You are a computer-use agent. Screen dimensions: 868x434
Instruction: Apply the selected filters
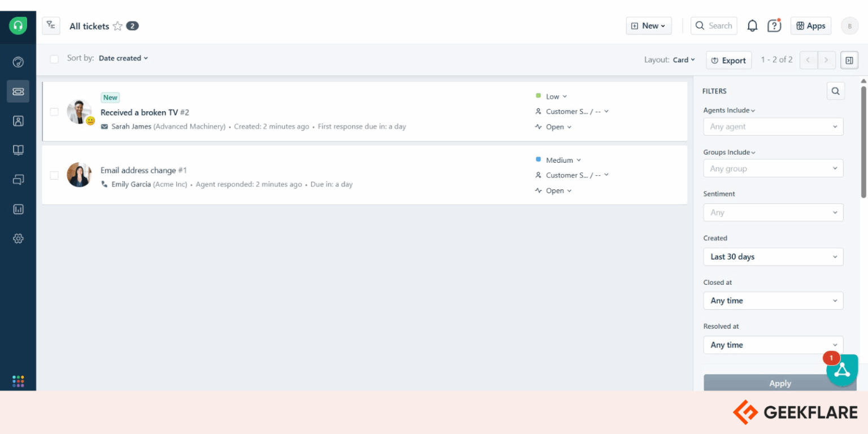[x=780, y=383]
